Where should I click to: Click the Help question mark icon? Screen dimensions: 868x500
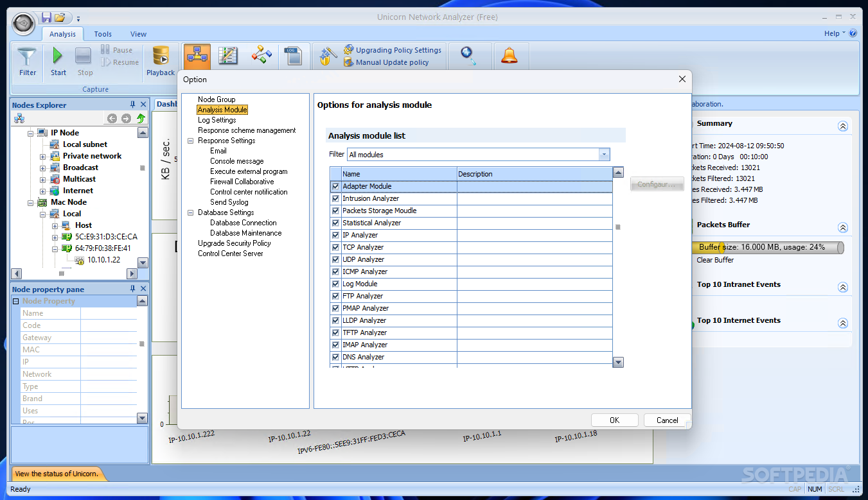point(853,33)
